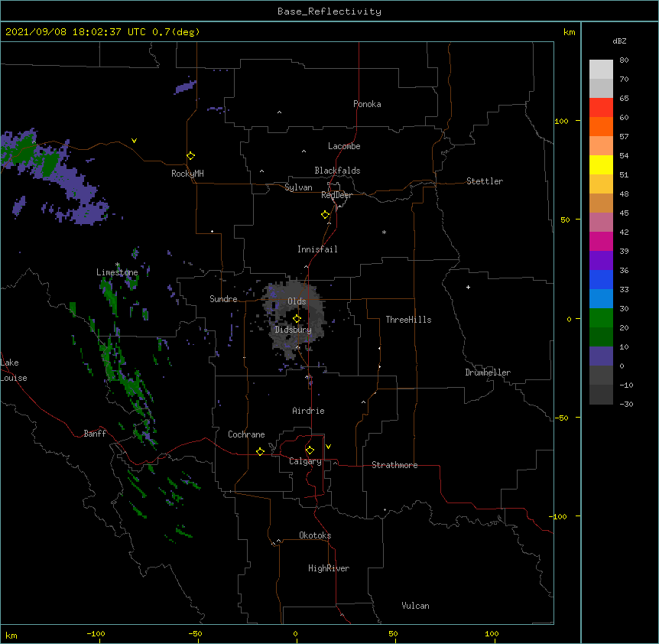Click the Sylvan label
659x644 pixels.
pyautogui.click(x=298, y=187)
